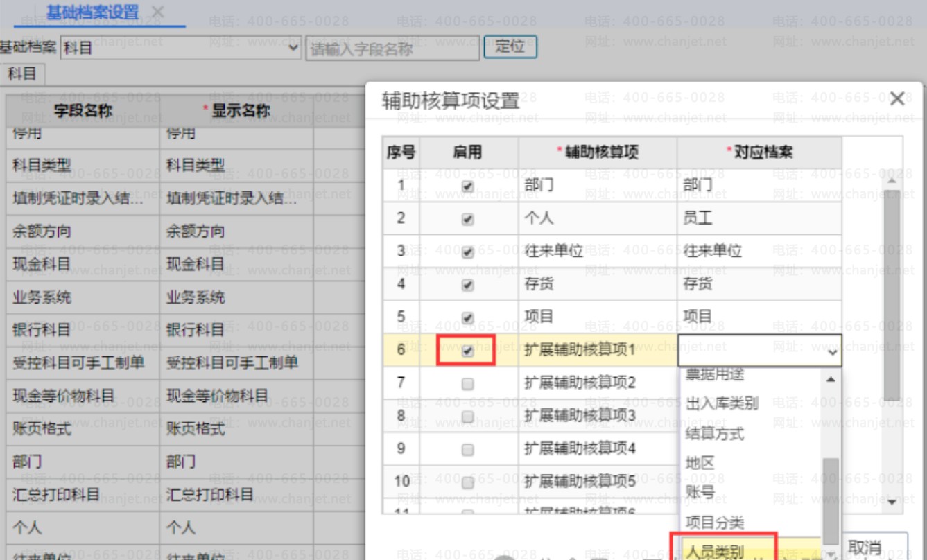Click the dialog's vertical scrollbar thumb
Screen dimensions: 927x560
click(x=892, y=294)
